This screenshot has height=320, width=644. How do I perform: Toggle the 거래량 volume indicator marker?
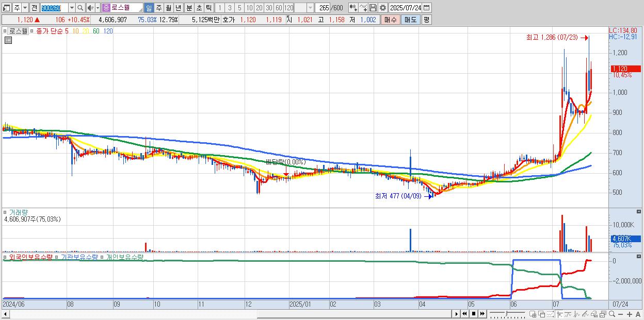click(x=6, y=212)
